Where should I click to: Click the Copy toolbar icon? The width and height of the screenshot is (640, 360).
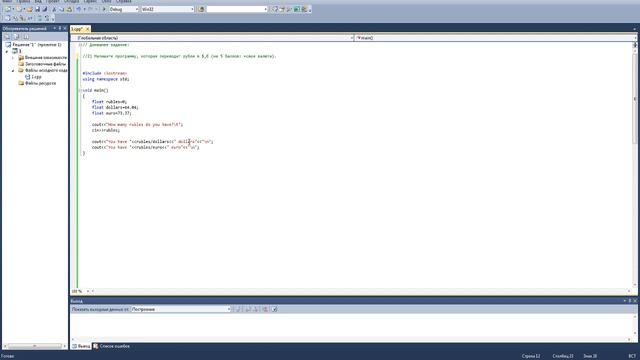tap(61, 9)
